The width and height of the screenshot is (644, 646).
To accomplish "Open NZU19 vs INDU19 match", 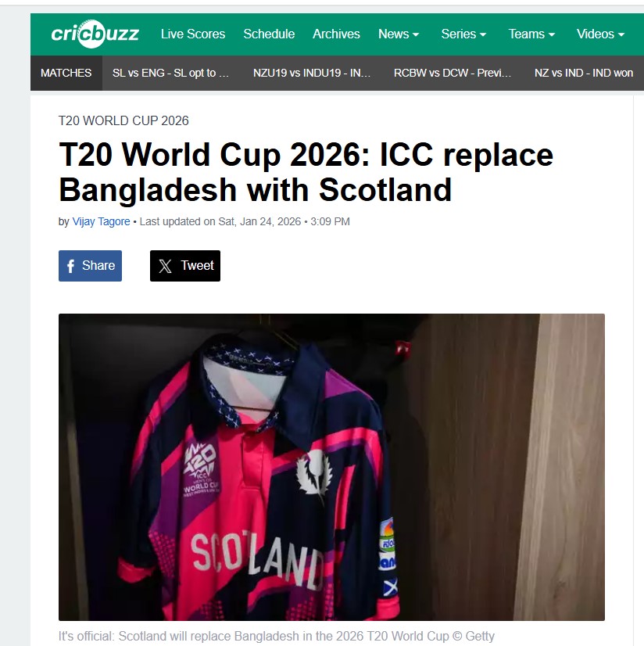I will [x=312, y=73].
